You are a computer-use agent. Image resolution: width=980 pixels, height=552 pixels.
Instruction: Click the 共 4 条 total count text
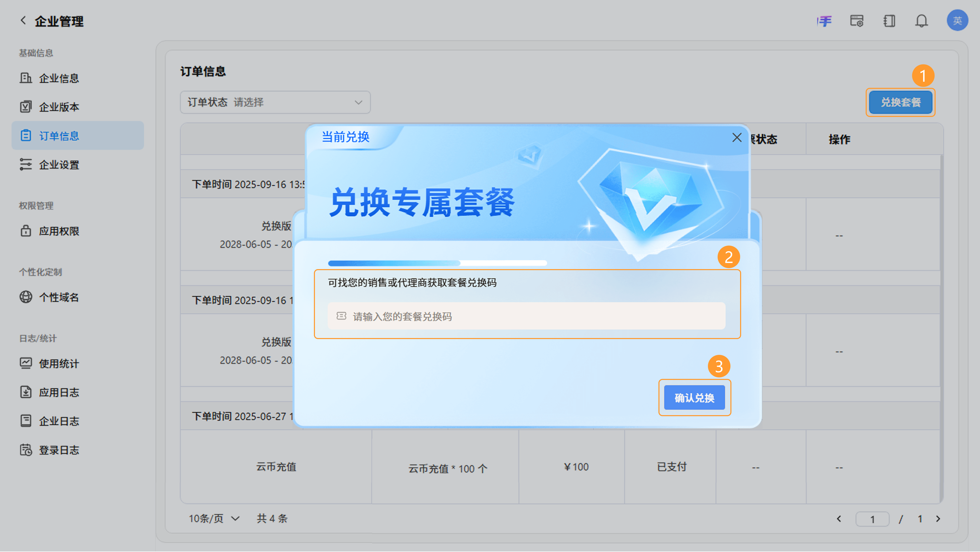pos(272,519)
